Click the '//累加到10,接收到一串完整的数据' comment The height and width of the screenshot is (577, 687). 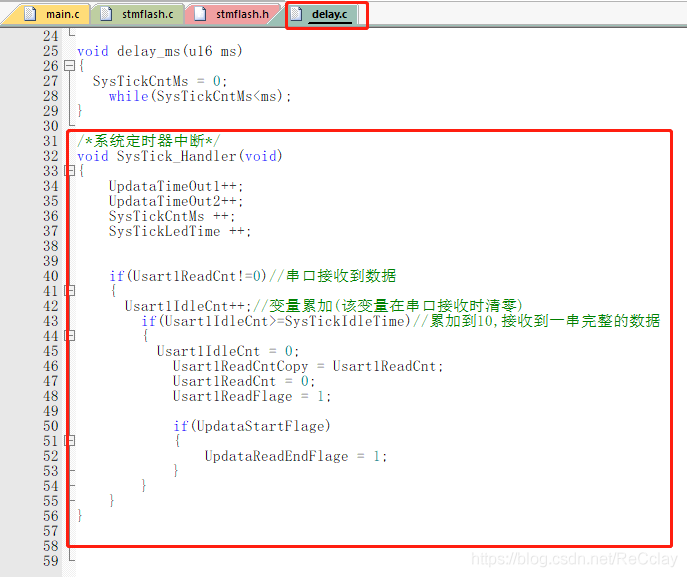click(537, 321)
